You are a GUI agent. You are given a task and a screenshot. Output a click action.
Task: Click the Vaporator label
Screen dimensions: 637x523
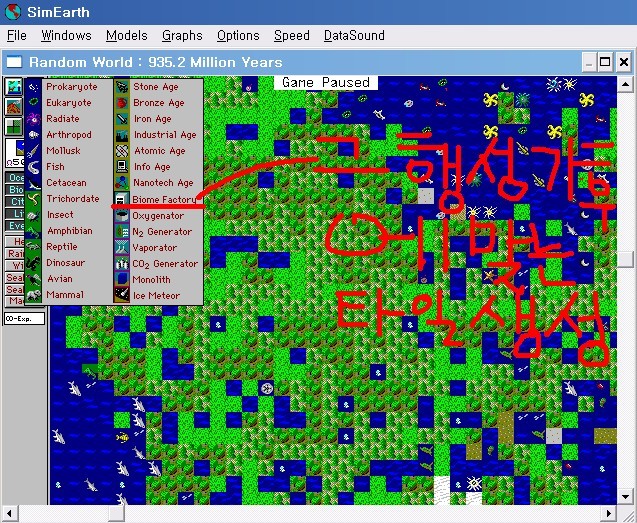click(x=154, y=247)
